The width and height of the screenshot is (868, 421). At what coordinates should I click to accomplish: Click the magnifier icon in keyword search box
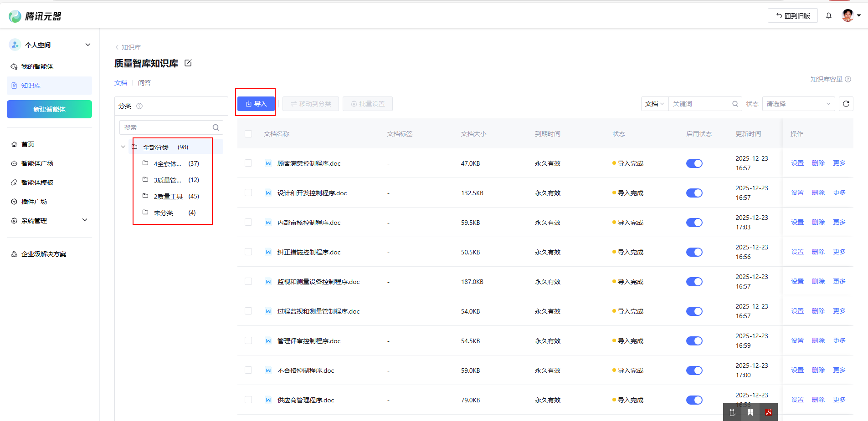pos(735,104)
